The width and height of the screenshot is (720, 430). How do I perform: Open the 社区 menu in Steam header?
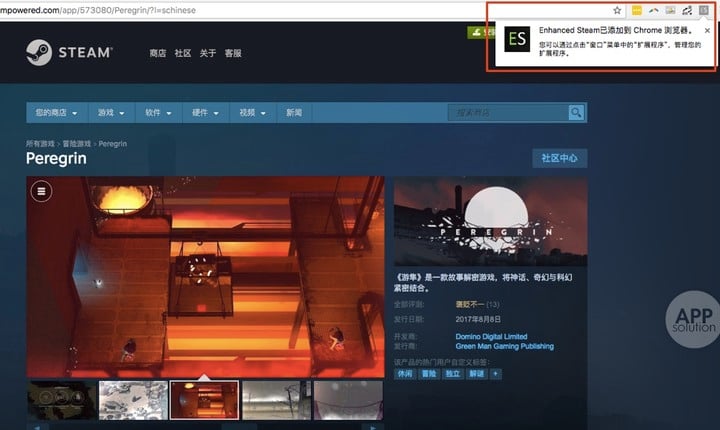[183, 53]
